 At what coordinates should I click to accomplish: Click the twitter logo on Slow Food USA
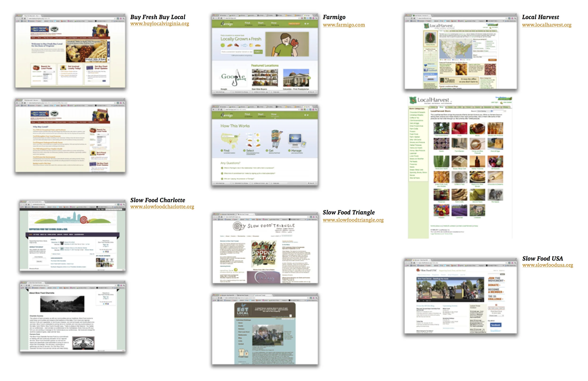[496, 331]
